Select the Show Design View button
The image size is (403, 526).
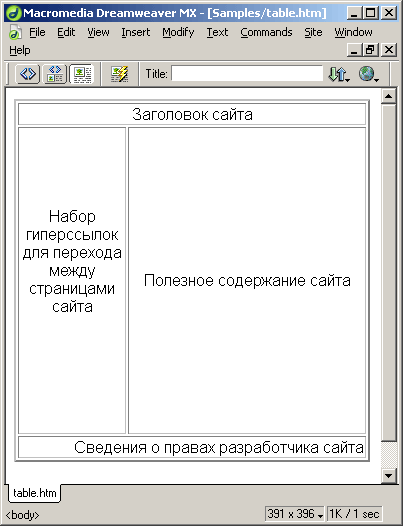click(82, 74)
